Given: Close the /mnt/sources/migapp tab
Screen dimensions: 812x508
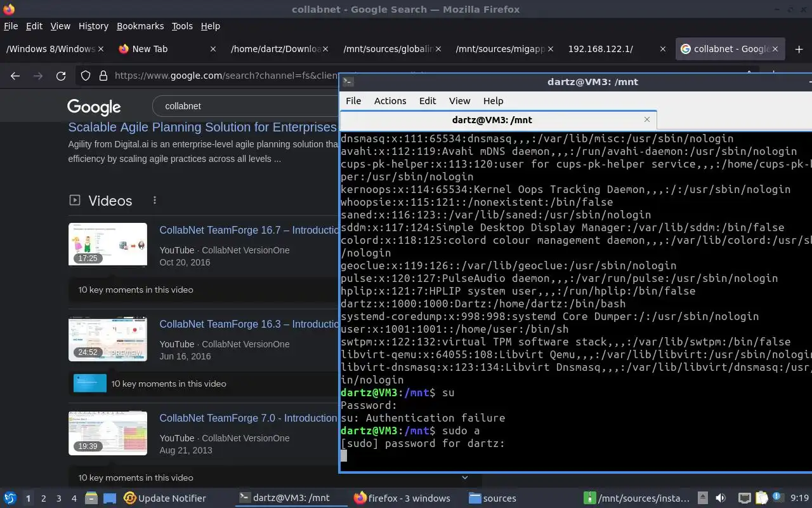Looking at the screenshot, I should (551, 49).
